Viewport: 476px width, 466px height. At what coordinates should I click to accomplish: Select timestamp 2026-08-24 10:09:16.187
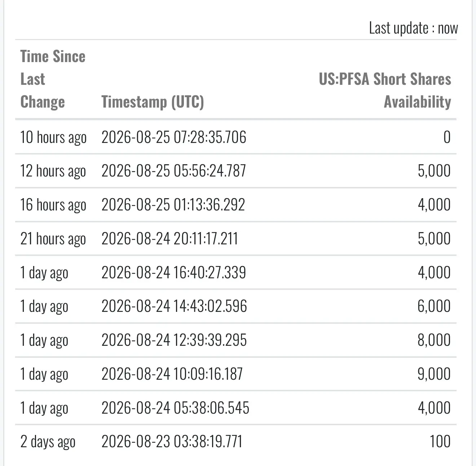(x=172, y=374)
